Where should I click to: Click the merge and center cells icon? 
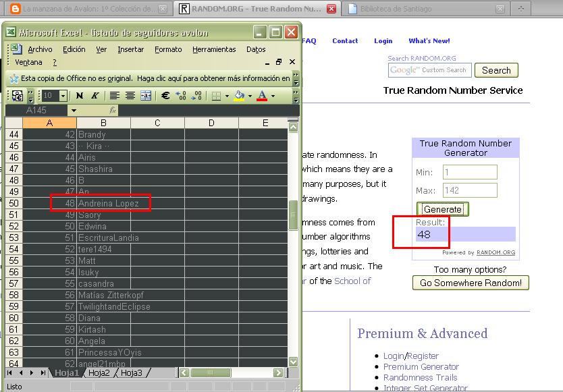pos(146,96)
